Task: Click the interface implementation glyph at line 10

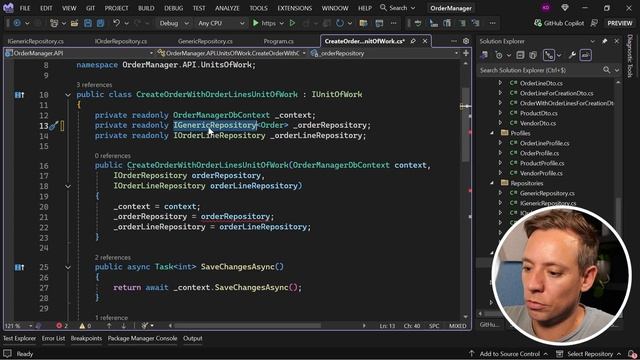Action: [x=19, y=95]
